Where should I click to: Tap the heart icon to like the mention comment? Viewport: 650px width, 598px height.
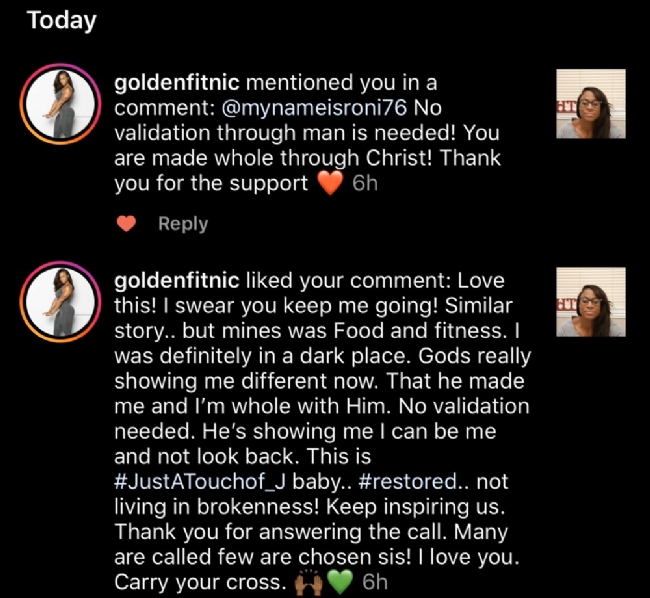click(x=127, y=224)
